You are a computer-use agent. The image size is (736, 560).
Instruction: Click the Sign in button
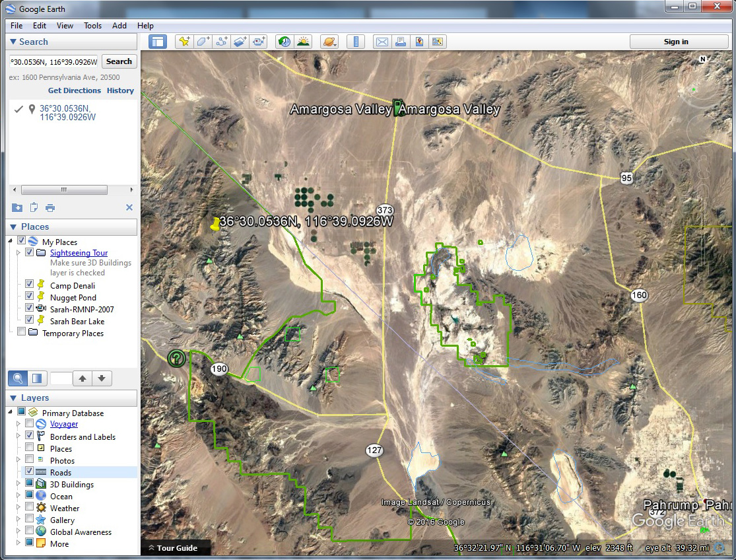(x=676, y=42)
